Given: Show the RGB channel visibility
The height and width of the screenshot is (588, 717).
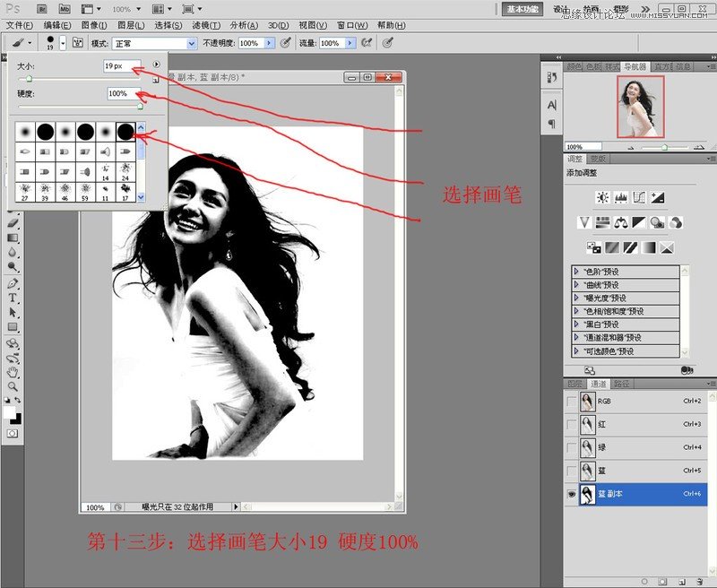Looking at the screenshot, I should pyautogui.click(x=570, y=401).
